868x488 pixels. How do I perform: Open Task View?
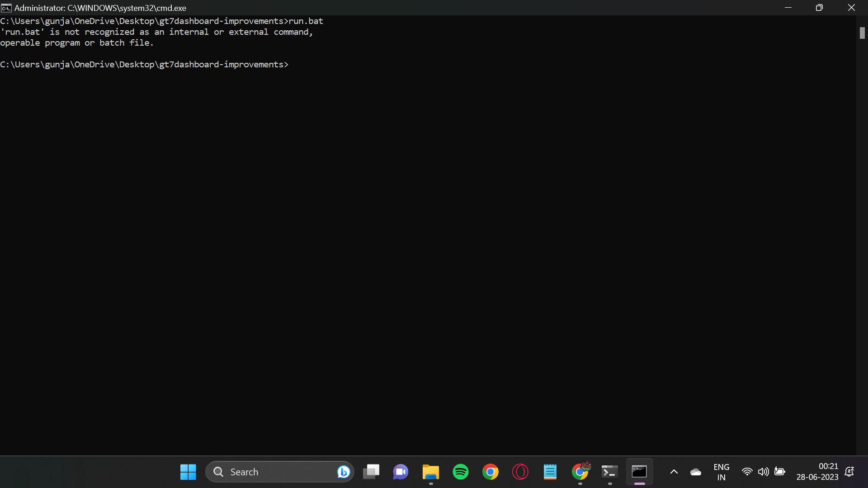coord(371,471)
